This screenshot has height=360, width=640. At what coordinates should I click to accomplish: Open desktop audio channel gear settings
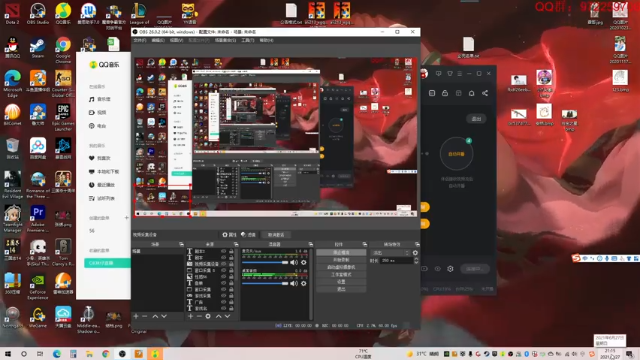pos(304,283)
